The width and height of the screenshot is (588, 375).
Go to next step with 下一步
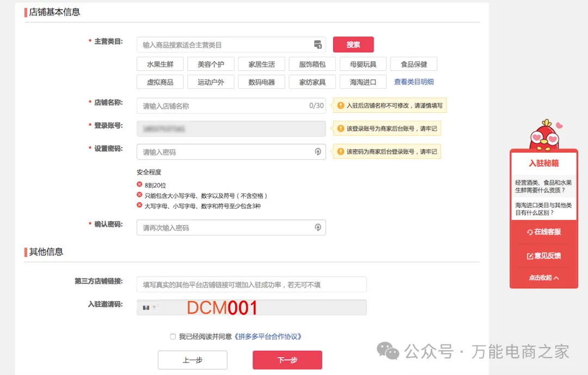coord(287,360)
